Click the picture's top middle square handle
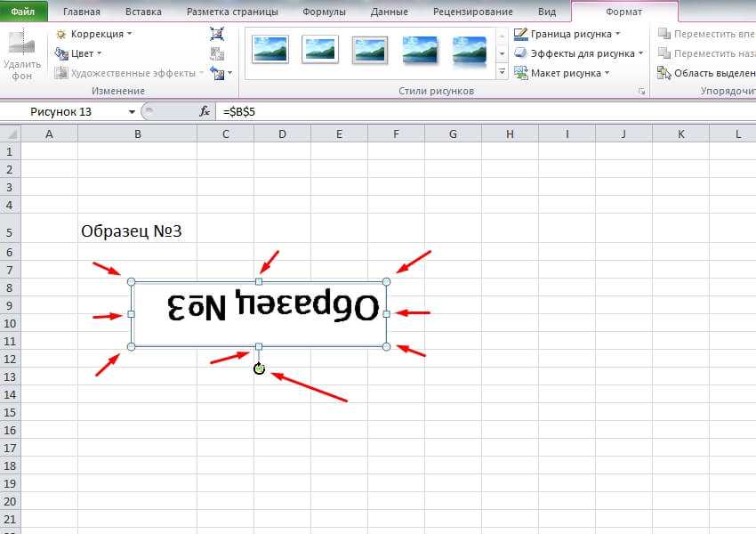 tap(259, 281)
